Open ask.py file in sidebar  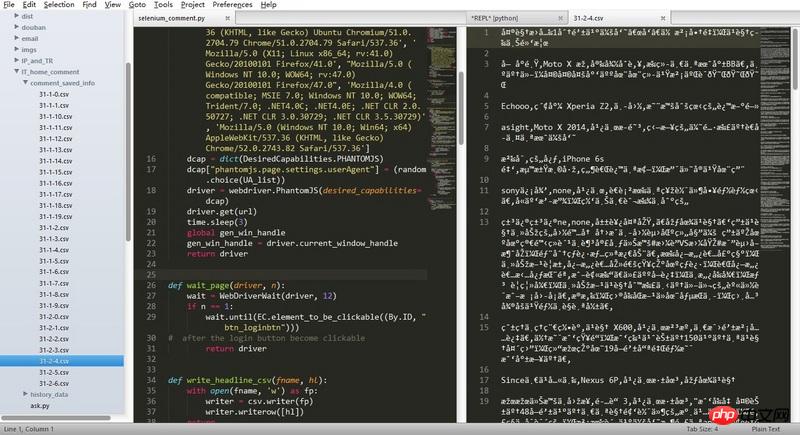[40, 405]
